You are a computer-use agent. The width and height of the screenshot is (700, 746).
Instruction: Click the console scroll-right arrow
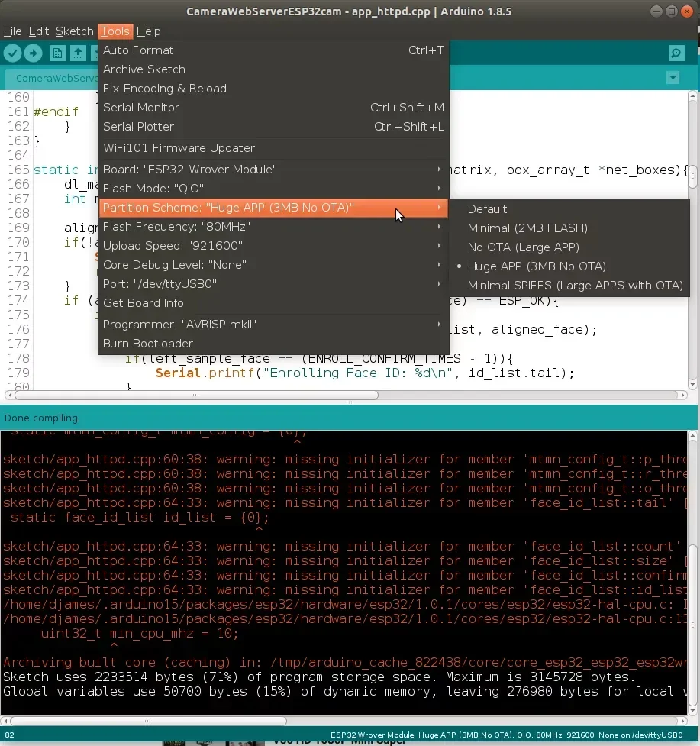click(683, 722)
